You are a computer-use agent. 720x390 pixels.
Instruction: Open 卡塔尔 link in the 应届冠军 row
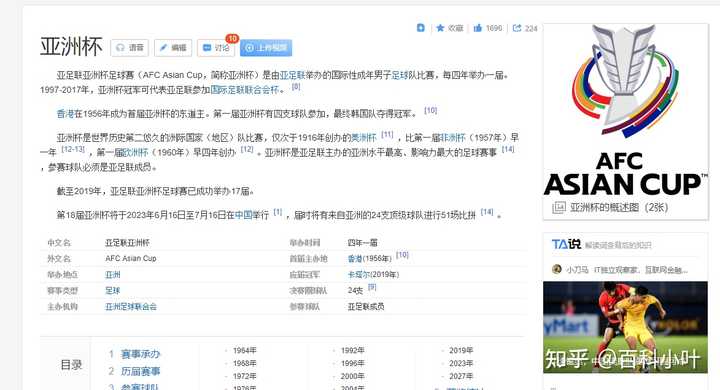359,275
